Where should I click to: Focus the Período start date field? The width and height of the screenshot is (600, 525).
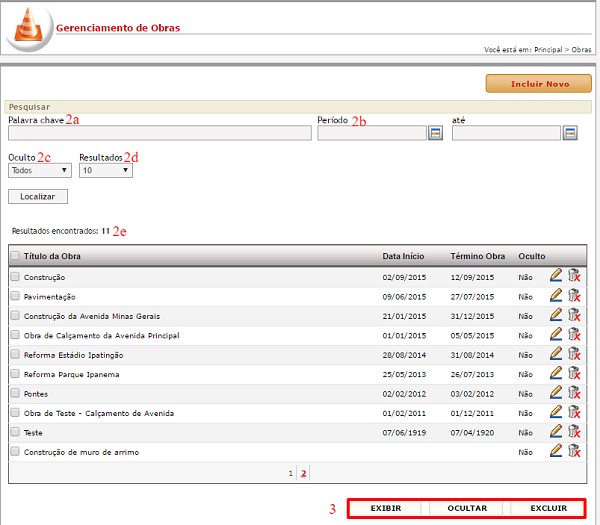tap(372, 133)
